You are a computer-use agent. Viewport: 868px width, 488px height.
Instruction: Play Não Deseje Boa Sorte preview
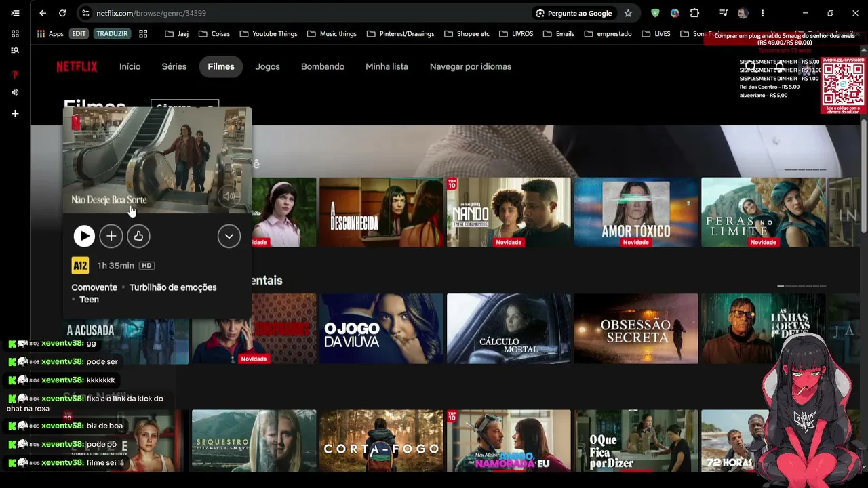coord(84,236)
